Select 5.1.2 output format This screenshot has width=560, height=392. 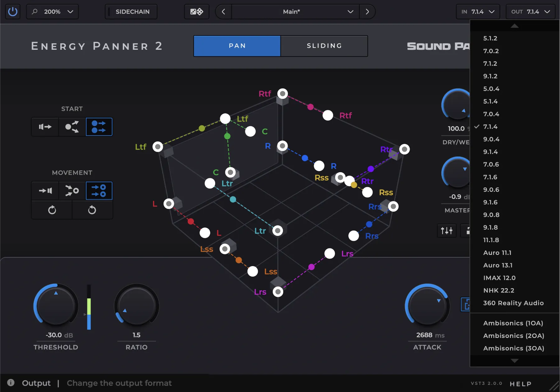coord(515,38)
